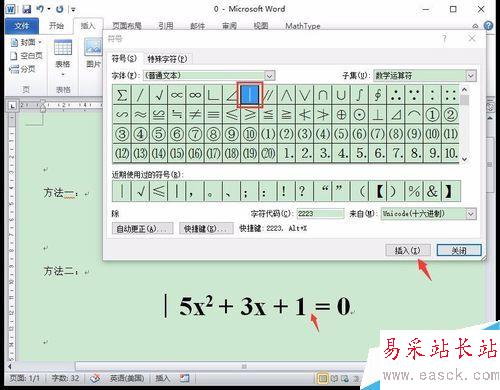The height and width of the screenshot is (390, 500).
Task: Choose the integral symbol ∫
Action: pos(359,95)
